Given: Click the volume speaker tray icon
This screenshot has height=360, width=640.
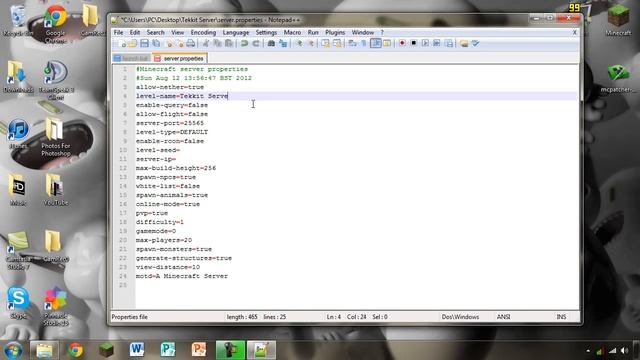Looking at the screenshot, I should (x=624, y=351).
